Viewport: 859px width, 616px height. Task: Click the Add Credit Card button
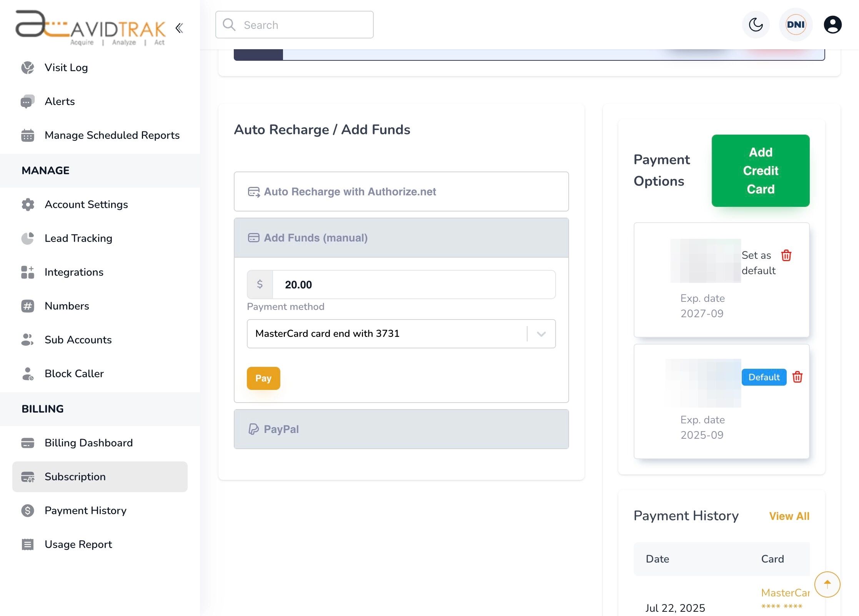click(761, 171)
